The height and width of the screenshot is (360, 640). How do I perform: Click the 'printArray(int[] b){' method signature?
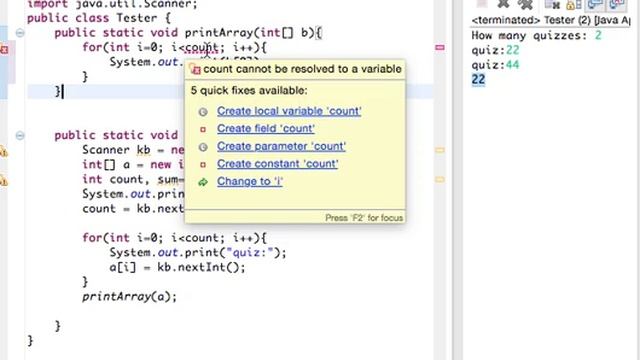tap(253, 33)
